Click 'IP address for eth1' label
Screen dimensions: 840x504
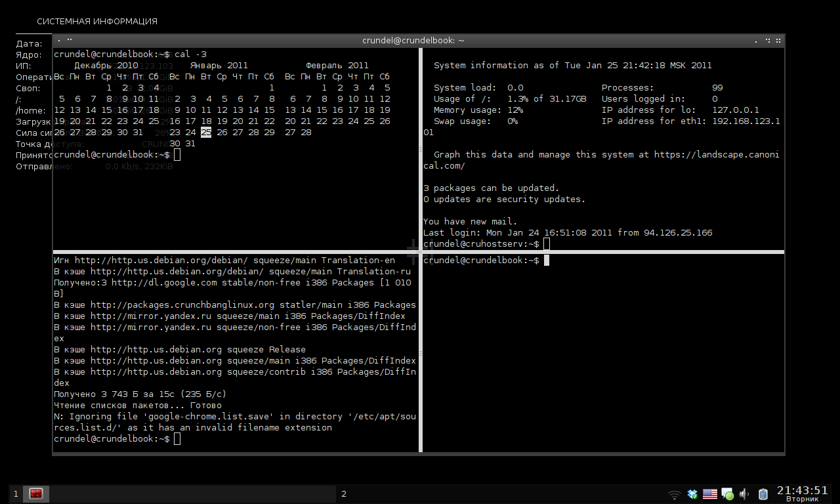click(654, 121)
